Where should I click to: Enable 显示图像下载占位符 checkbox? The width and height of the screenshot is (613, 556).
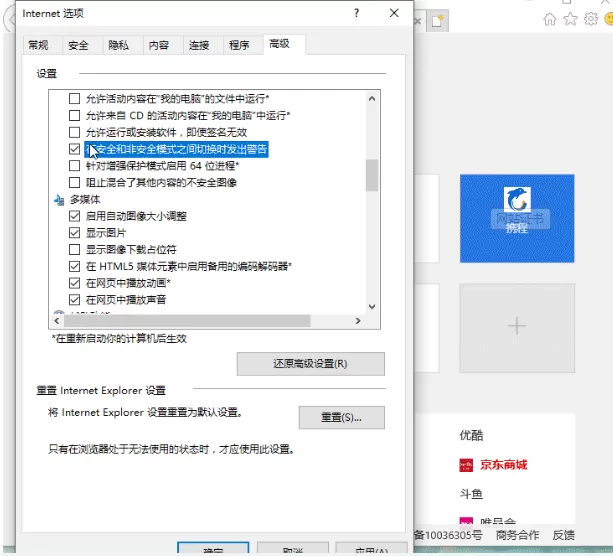[74, 249]
